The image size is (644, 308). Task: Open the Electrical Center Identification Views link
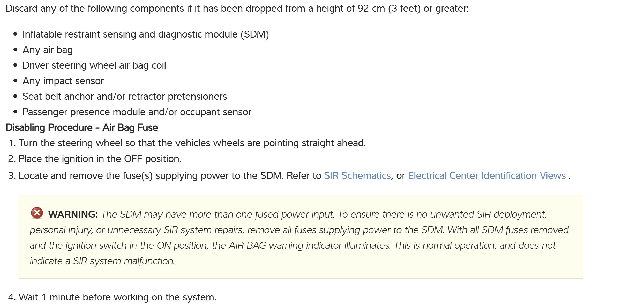point(486,175)
